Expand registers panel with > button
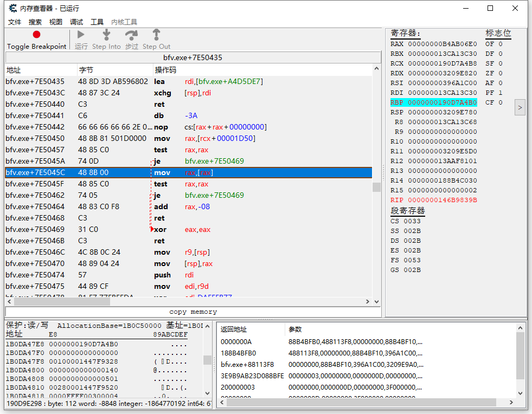 (x=520, y=107)
